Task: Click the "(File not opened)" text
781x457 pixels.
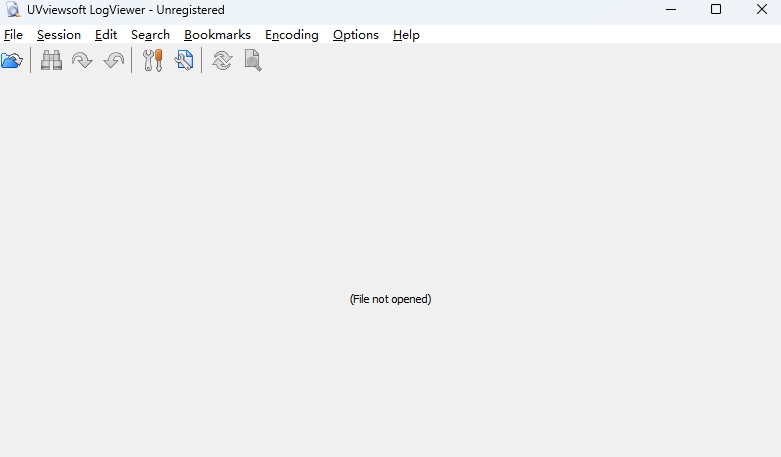Action: tap(390, 299)
